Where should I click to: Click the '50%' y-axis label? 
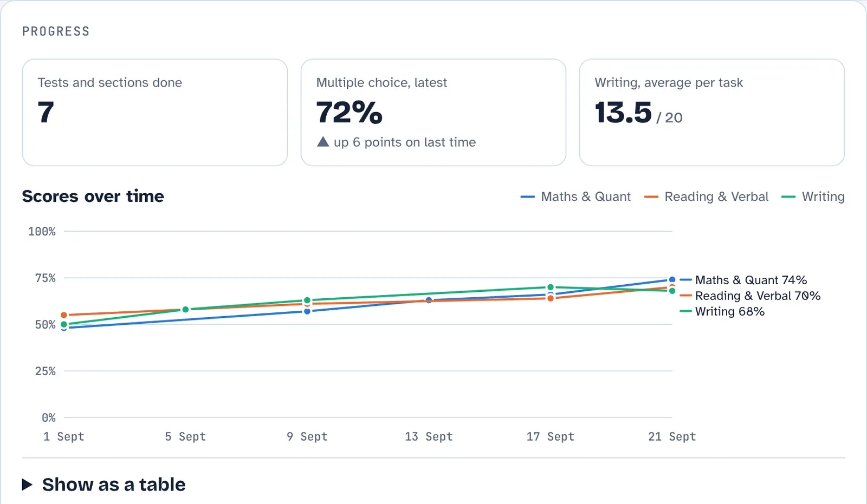point(46,325)
